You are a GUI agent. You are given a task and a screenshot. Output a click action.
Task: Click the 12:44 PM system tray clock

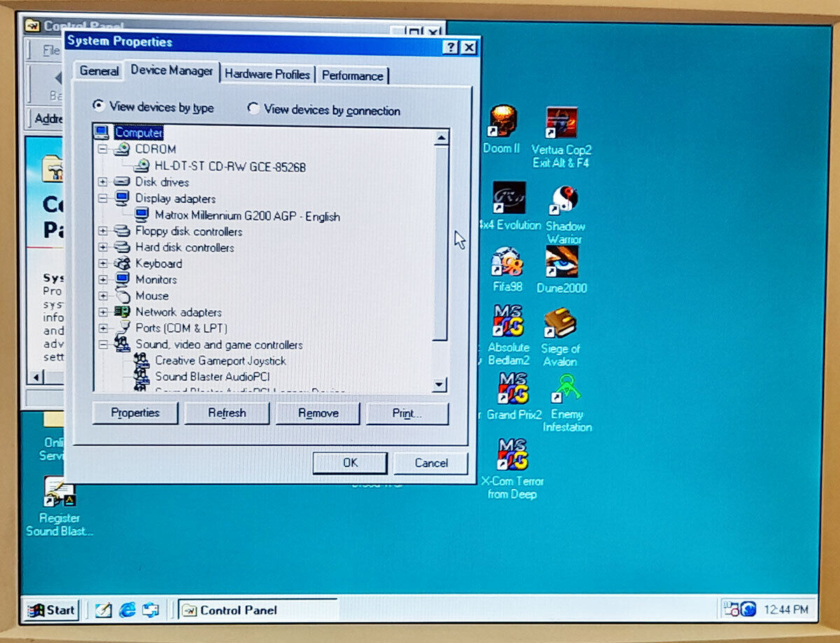click(x=786, y=609)
